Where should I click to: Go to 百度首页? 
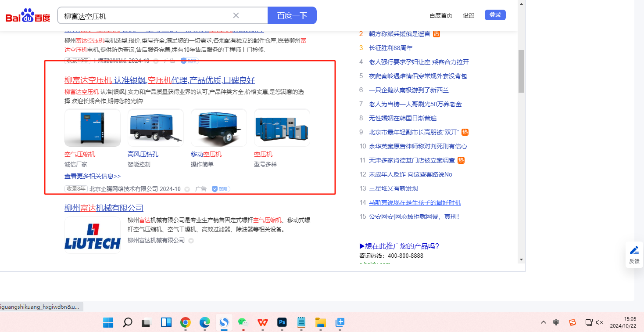[x=441, y=15]
